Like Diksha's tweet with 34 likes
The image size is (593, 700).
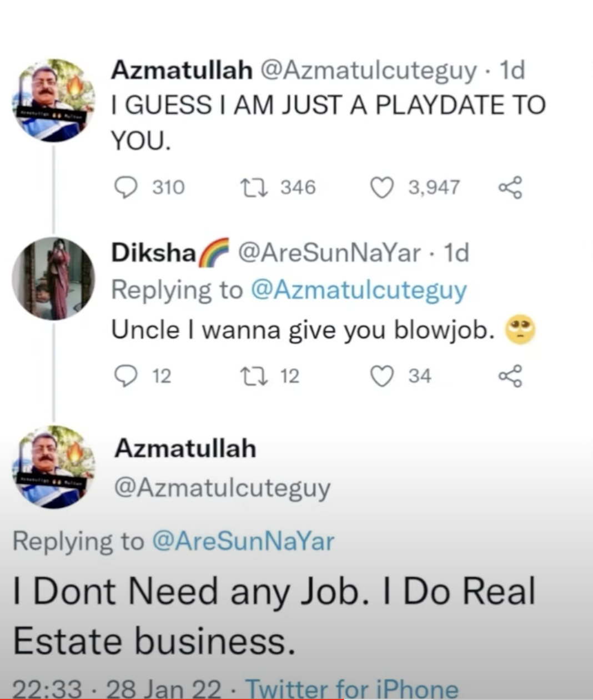pos(381,376)
